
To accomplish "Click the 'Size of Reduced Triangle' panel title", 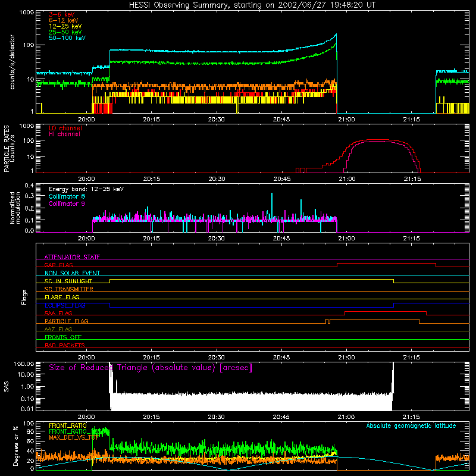I will pos(151,368).
